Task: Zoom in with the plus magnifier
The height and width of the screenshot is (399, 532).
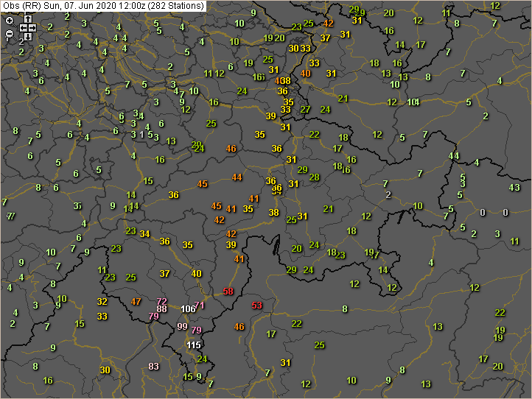Action: 10,21
